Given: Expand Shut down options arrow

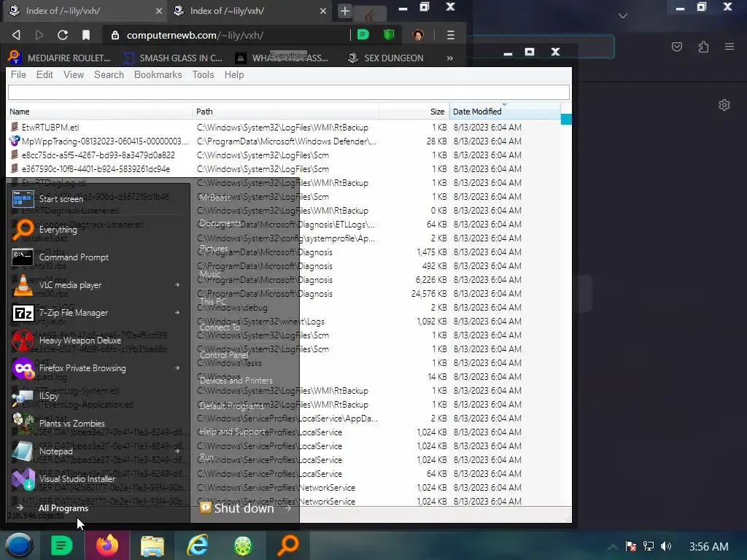Looking at the screenshot, I should pyautogui.click(x=287, y=508).
